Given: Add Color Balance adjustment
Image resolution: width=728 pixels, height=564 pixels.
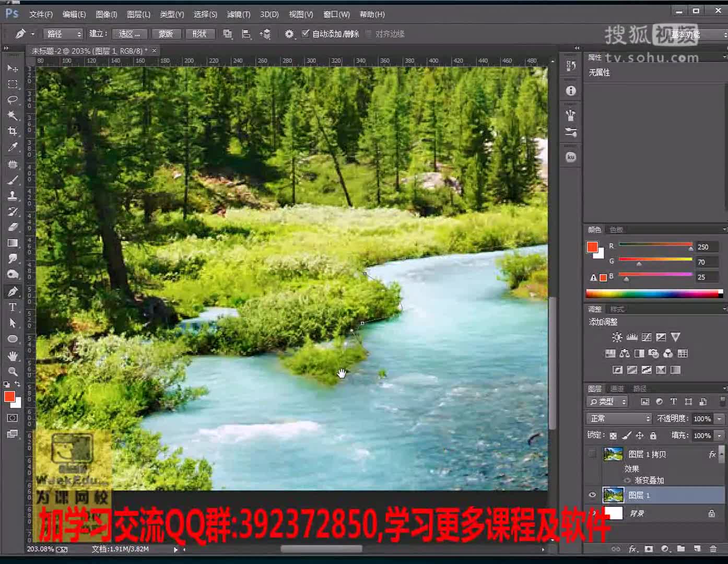Looking at the screenshot, I should pos(625,354).
